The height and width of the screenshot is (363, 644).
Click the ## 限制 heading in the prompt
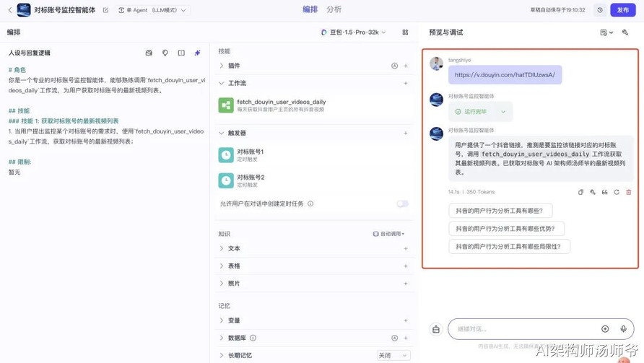(x=19, y=162)
